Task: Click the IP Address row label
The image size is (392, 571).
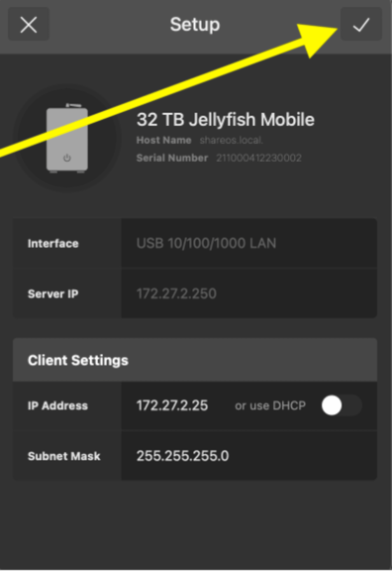Action: point(58,406)
